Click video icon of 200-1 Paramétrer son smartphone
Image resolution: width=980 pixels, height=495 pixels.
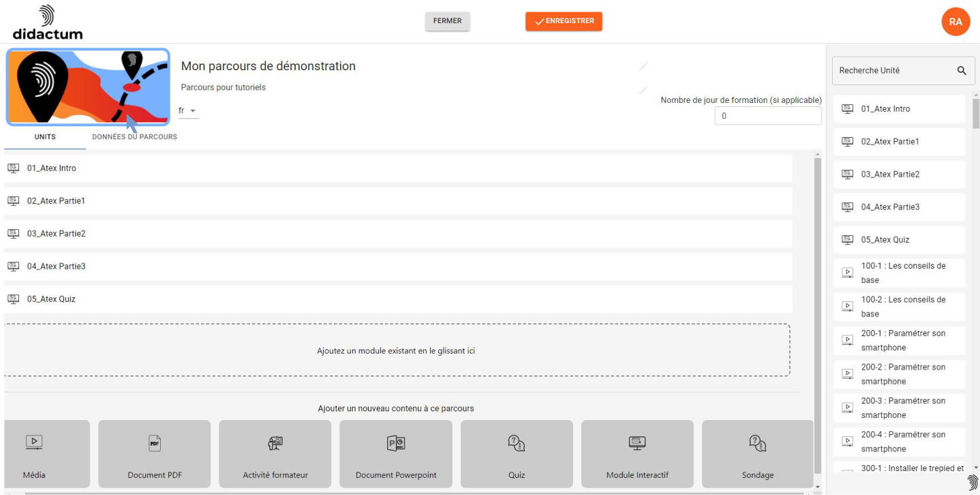coord(848,340)
